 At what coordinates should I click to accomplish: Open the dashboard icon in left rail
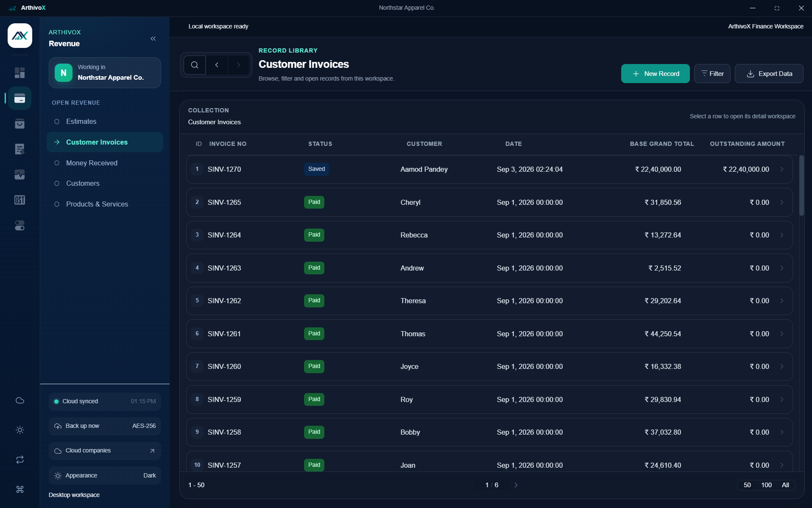click(x=20, y=73)
